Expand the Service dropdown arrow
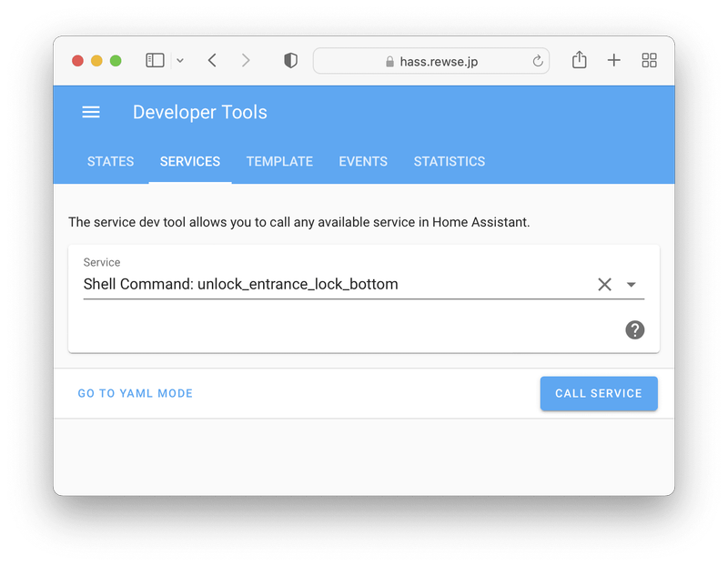 632,285
